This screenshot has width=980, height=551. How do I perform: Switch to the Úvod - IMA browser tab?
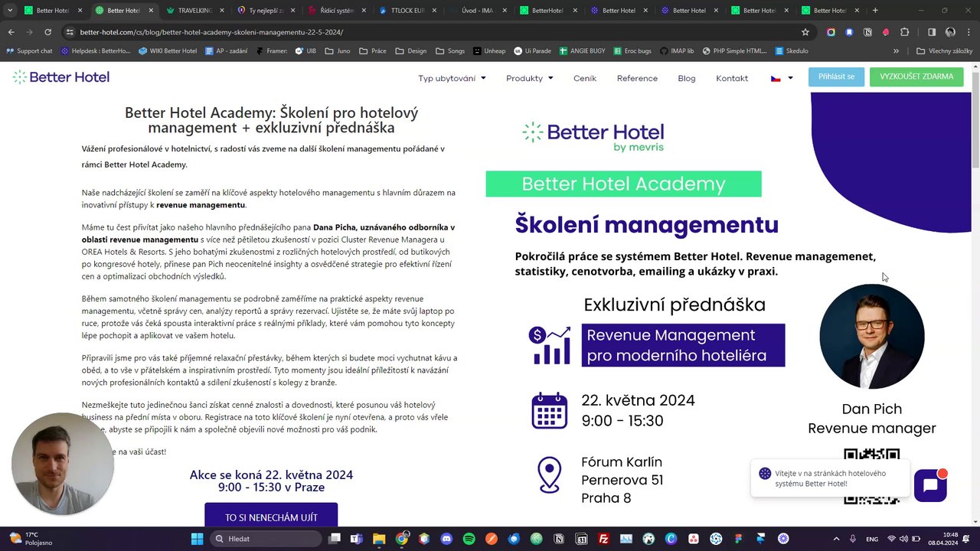(477, 11)
